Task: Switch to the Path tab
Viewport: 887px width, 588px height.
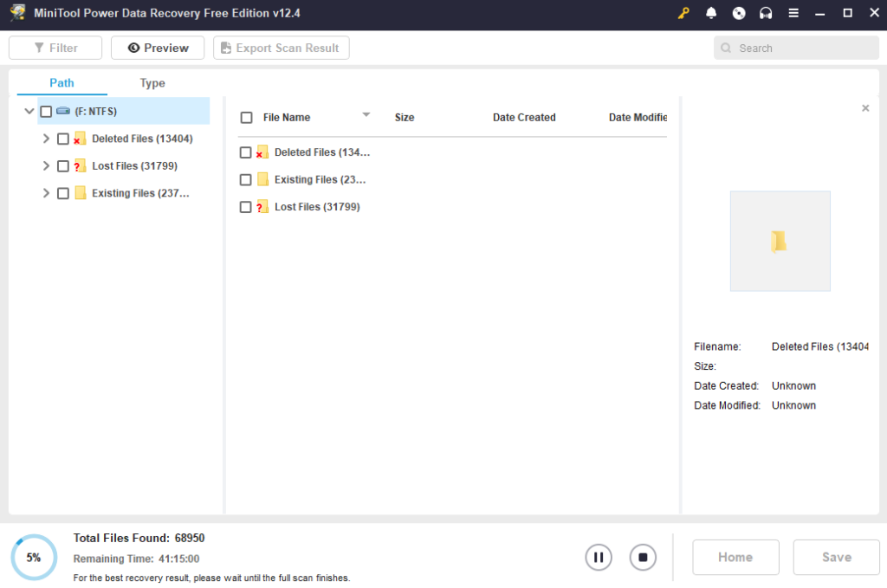Action: point(62,82)
